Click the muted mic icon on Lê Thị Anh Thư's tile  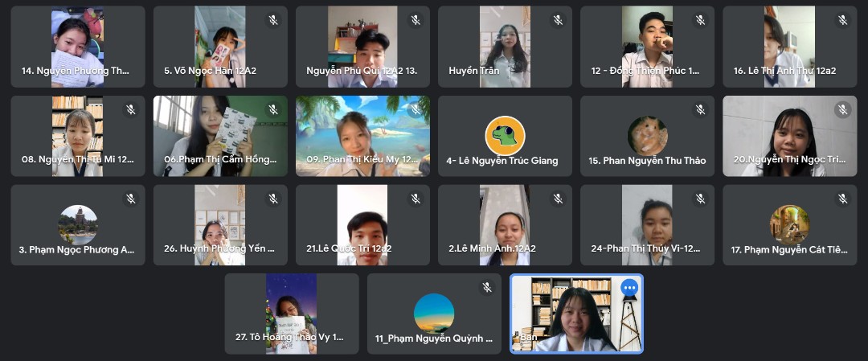842,20
